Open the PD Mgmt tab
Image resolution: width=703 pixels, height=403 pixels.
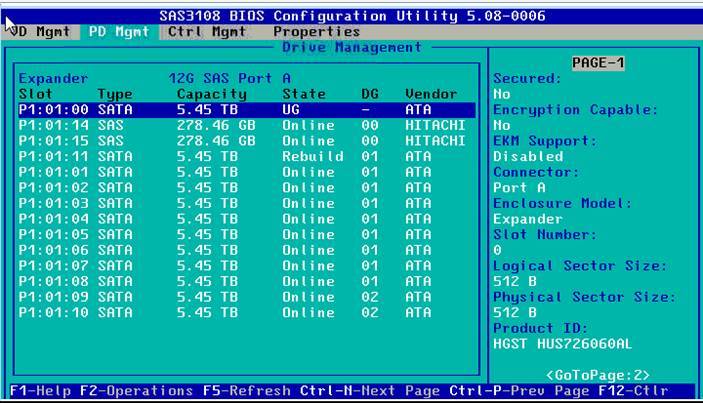[x=119, y=32]
